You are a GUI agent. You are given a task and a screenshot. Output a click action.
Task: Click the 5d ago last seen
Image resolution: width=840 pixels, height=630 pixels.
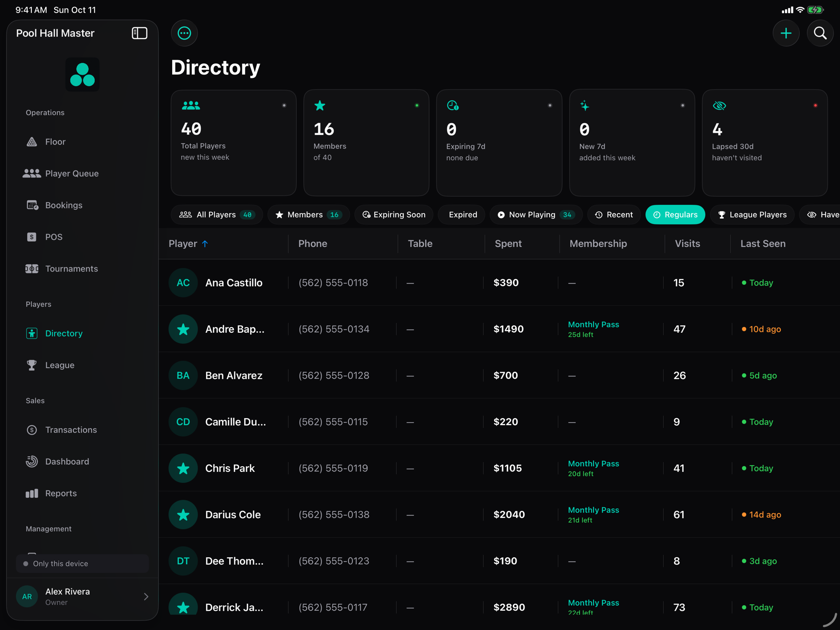759,376
